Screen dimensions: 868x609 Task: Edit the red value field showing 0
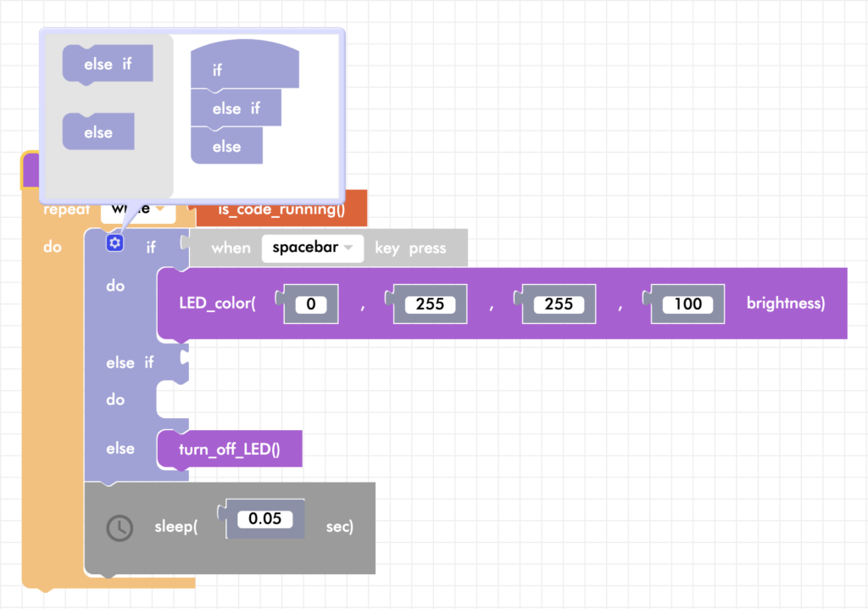(x=311, y=304)
